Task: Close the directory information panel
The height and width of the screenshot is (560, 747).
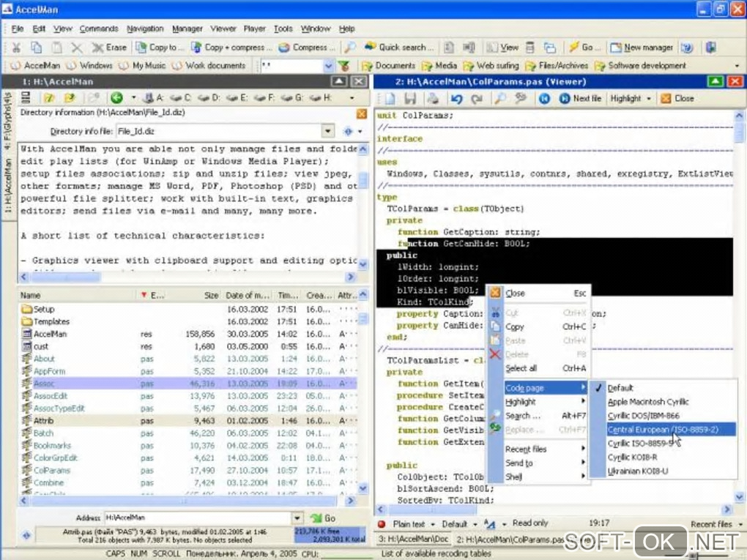Action: coord(362,113)
